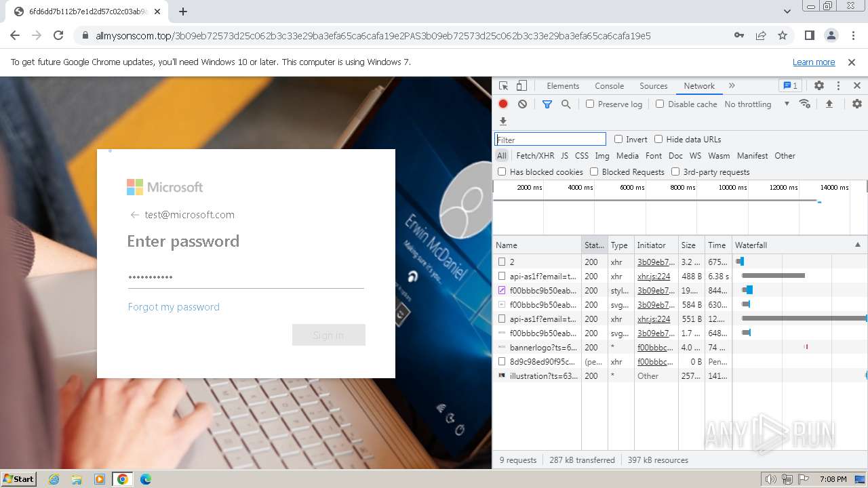The image size is (868, 488).
Task: Expand more DevTools tabs chevron
Action: tap(732, 86)
